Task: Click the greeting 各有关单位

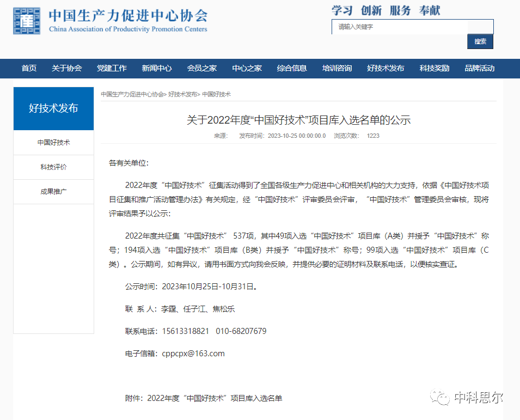Action: [x=129, y=163]
